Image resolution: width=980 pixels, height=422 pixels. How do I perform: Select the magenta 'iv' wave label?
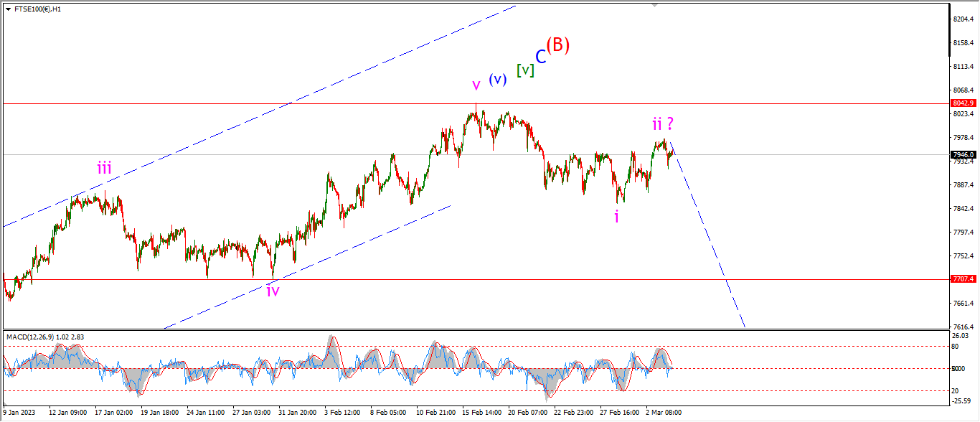pos(273,291)
